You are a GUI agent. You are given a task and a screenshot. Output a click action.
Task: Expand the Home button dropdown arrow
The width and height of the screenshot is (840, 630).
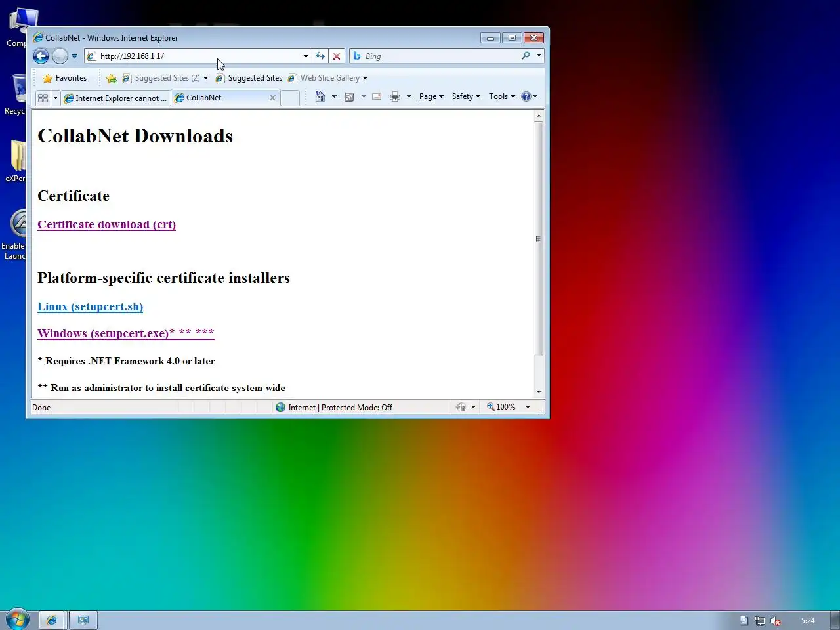334,96
